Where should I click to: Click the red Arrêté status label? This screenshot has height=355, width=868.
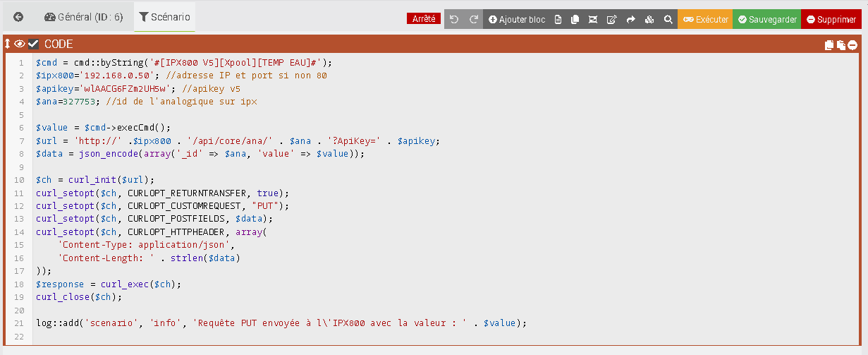[424, 19]
